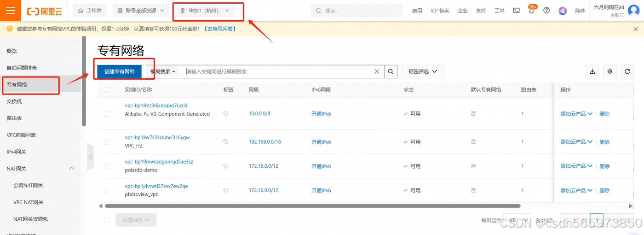This screenshot has width=644, height=235.
Task: Click the search magnifier button next to keyword box
Action: pyautogui.click(x=391, y=71)
